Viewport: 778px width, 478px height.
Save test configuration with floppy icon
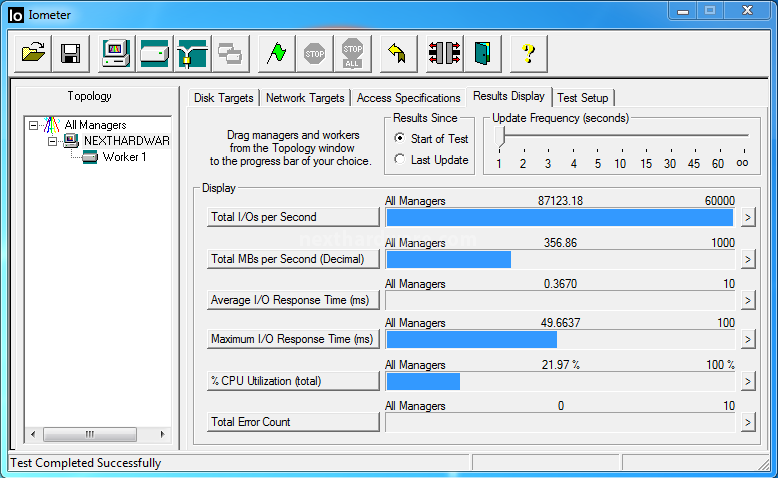coord(70,54)
